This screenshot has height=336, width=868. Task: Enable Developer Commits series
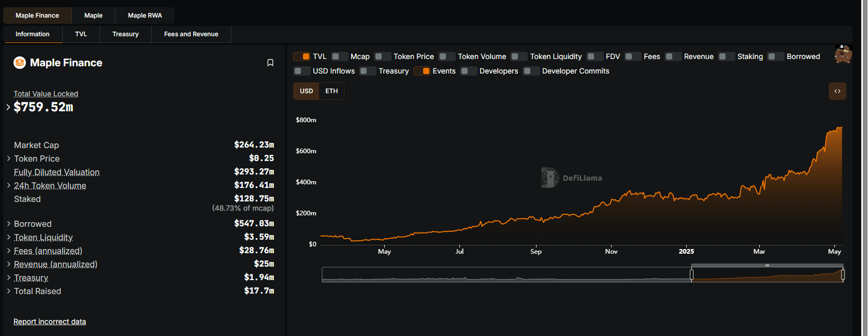coord(531,71)
